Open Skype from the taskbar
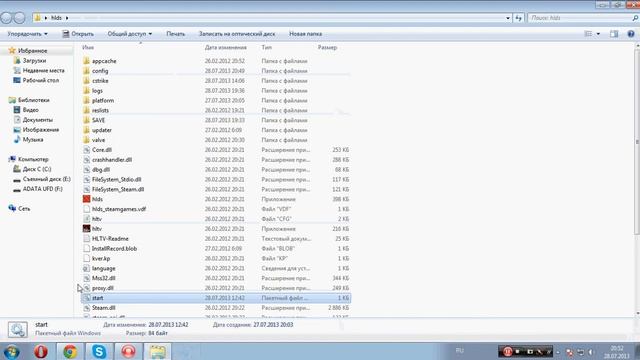640x360 pixels. (99, 351)
